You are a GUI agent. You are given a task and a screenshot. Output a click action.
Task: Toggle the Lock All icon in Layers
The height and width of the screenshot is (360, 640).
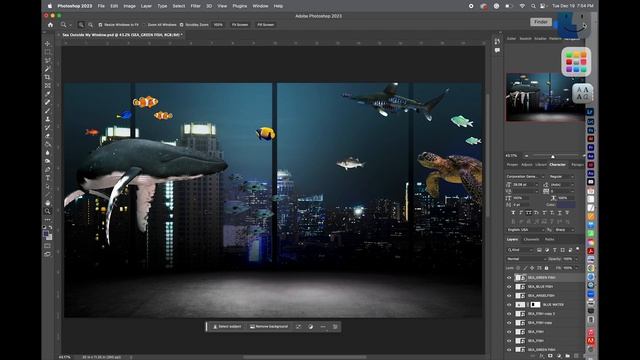[547, 268]
